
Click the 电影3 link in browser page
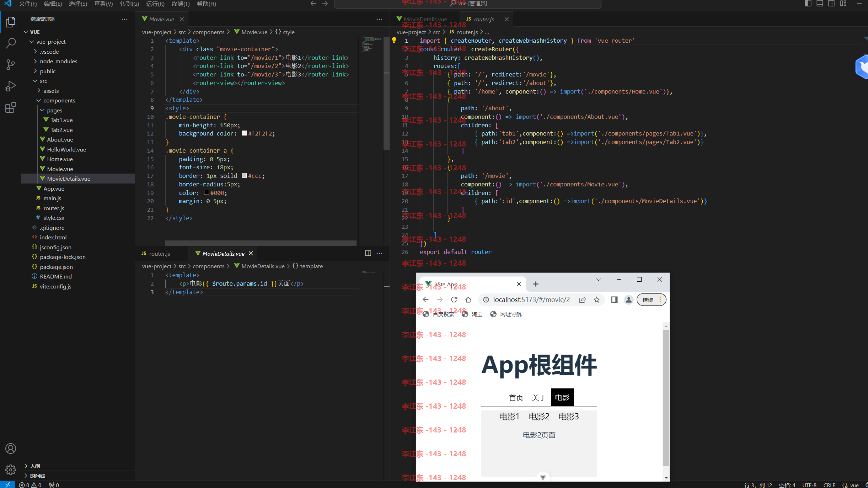point(568,416)
